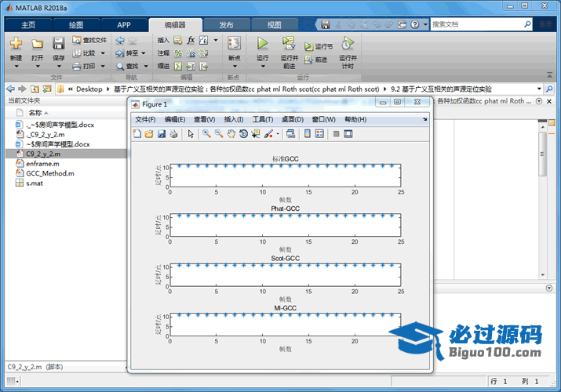
Task: Switch to the 绘图 (Plots) ribbon tab
Action: tap(76, 24)
